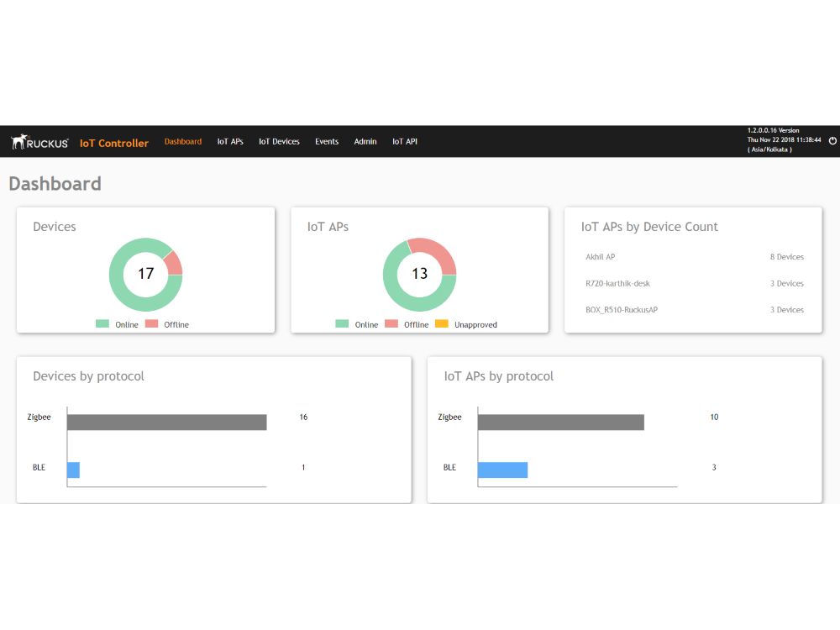This screenshot has width=840, height=630.
Task: Click the BLE bar in Devices by protocol
Action: point(73,470)
